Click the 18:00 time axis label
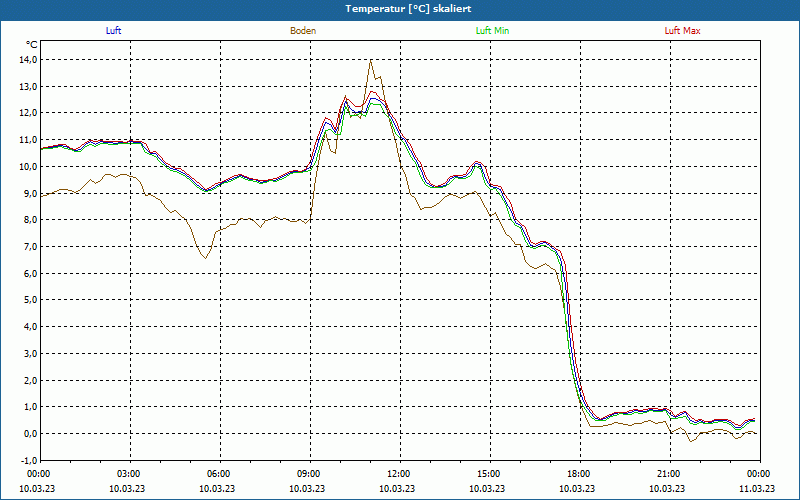The width and height of the screenshot is (800, 500). point(577,474)
